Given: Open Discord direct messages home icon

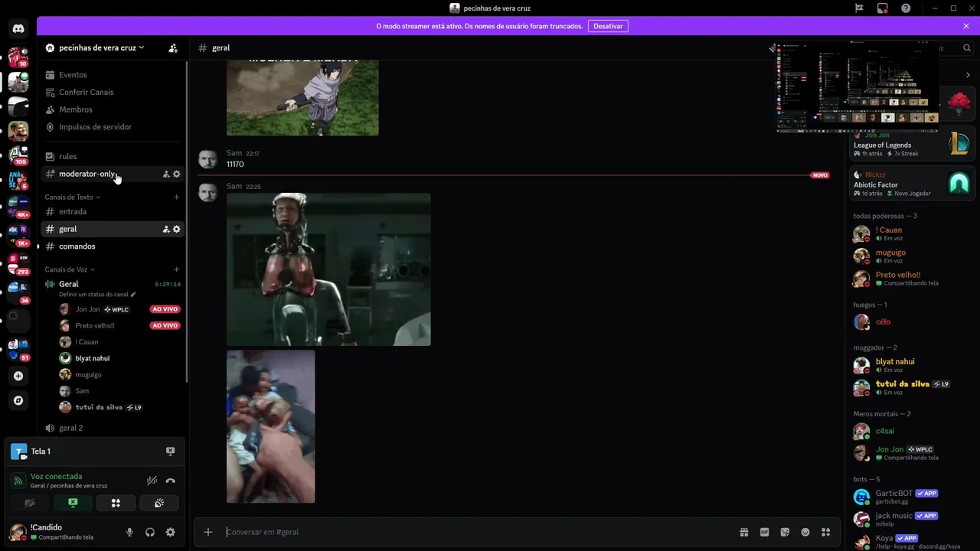Looking at the screenshot, I should click(18, 28).
